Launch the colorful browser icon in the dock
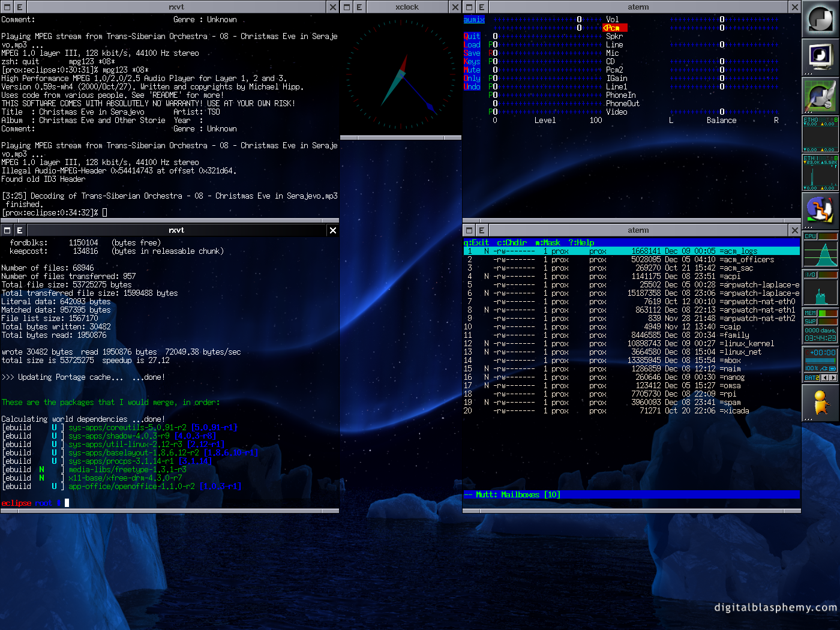 coord(820,211)
